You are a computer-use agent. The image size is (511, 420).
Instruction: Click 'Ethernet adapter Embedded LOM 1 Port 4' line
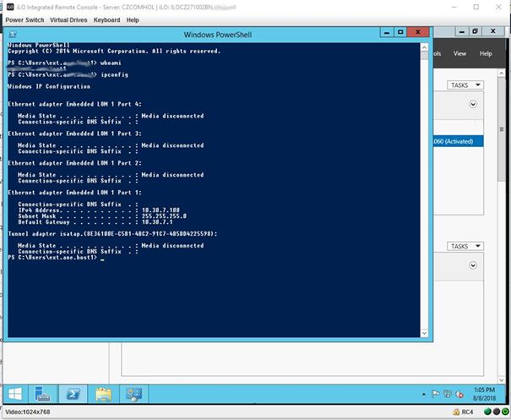[75, 104]
